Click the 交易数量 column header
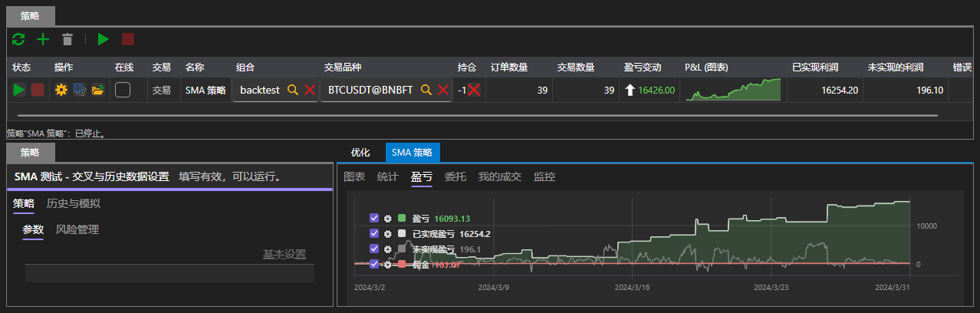This screenshot has width=980, height=313. point(575,67)
